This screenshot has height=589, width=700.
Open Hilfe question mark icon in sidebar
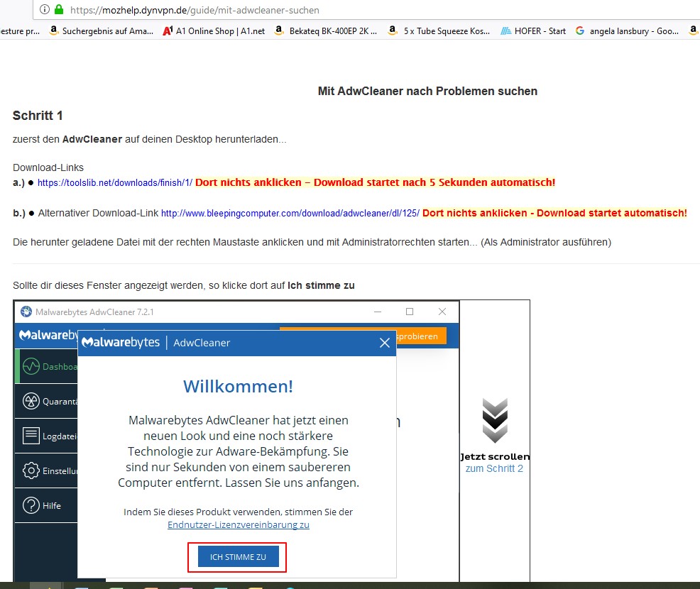pos(31,505)
